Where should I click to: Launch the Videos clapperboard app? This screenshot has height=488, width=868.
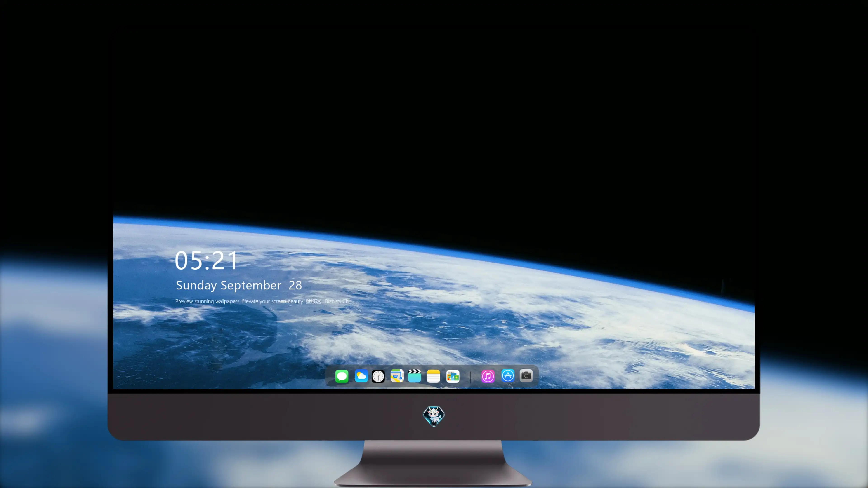pyautogui.click(x=415, y=376)
